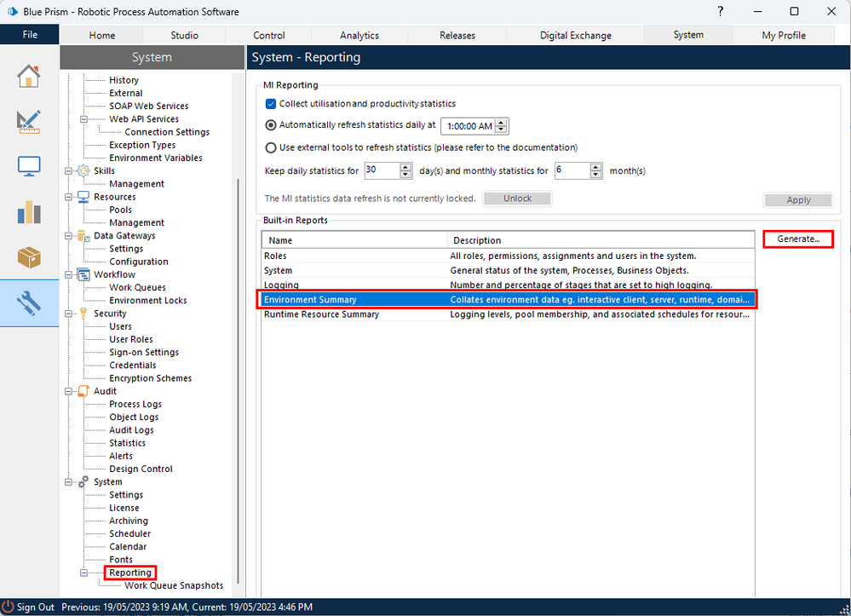Open the help question mark
Image resolution: width=851 pixels, height=616 pixels.
(720, 11)
